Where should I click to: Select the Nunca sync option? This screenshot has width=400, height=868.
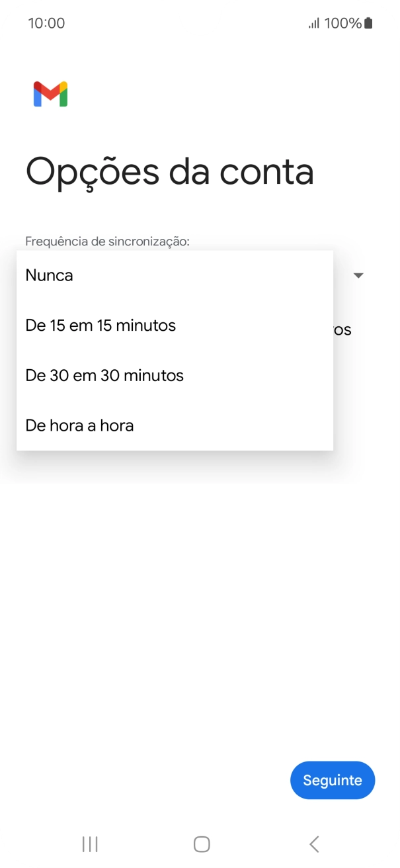(x=48, y=275)
